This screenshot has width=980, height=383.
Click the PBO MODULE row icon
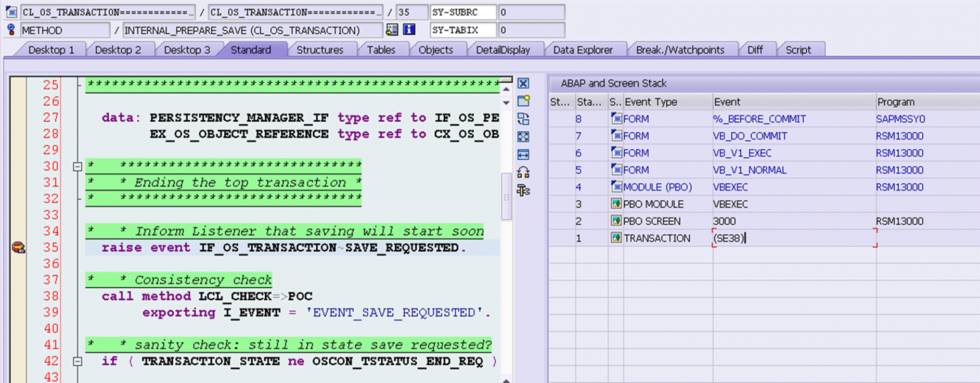coord(616,204)
